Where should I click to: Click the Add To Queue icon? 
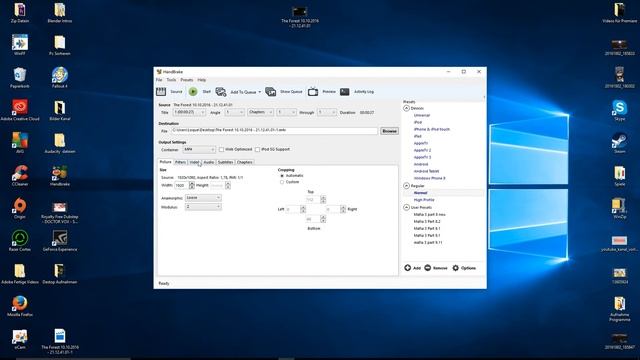221,92
